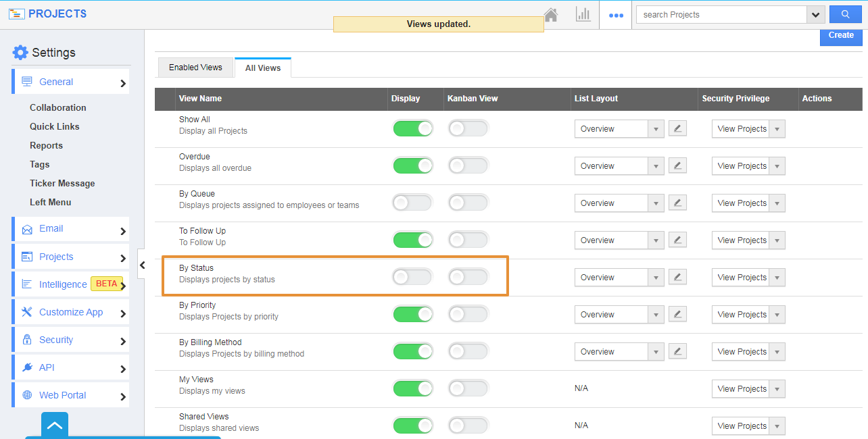Enable Kanban View for By Billing Method
The width and height of the screenshot is (868, 439).
click(468, 351)
